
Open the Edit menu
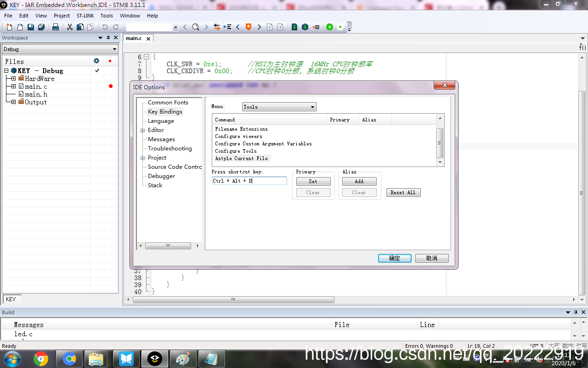24,16
